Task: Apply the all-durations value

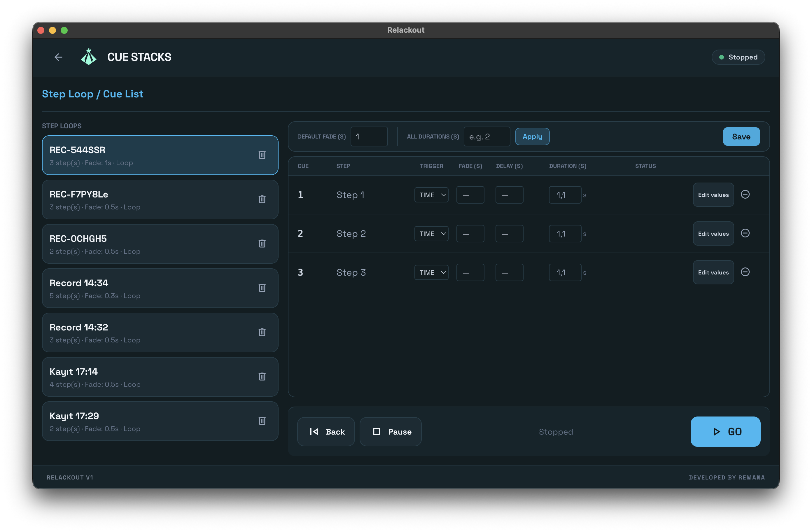Action: coord(532,136)
